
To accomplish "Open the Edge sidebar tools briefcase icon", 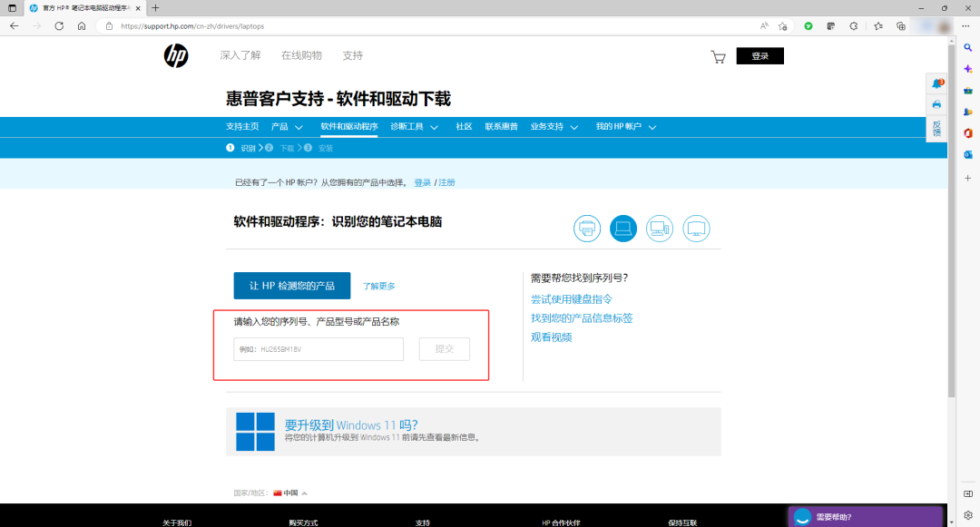I will pos(967,91).
